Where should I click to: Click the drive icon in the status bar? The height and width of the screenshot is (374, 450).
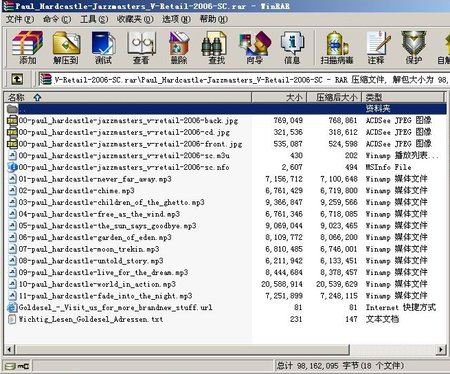11,366
